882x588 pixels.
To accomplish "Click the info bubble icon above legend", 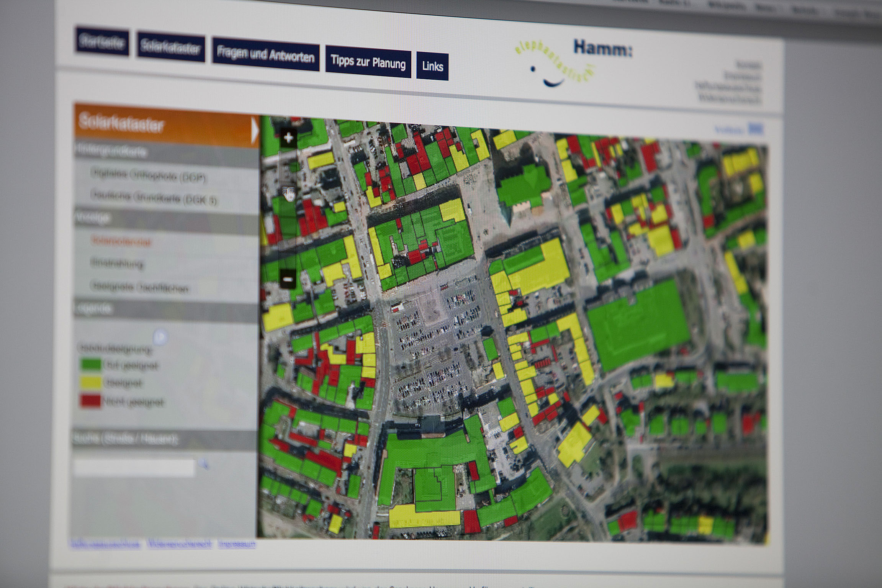I will pyautogui.click(x=160, y=337).
